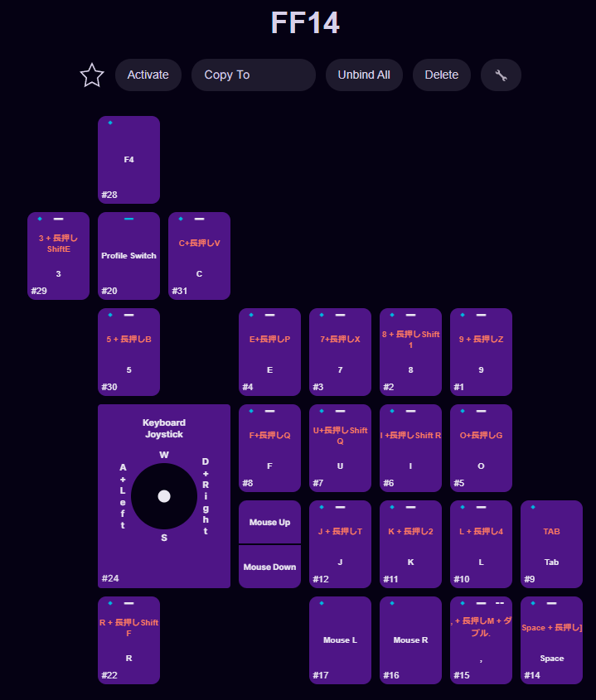596x700 pixels.
Task: Select key #29 bound to 3
Action: pos(59,256)
